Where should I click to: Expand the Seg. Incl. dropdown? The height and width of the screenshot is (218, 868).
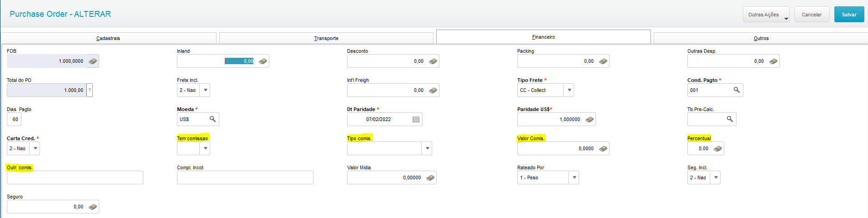[716, 177]
